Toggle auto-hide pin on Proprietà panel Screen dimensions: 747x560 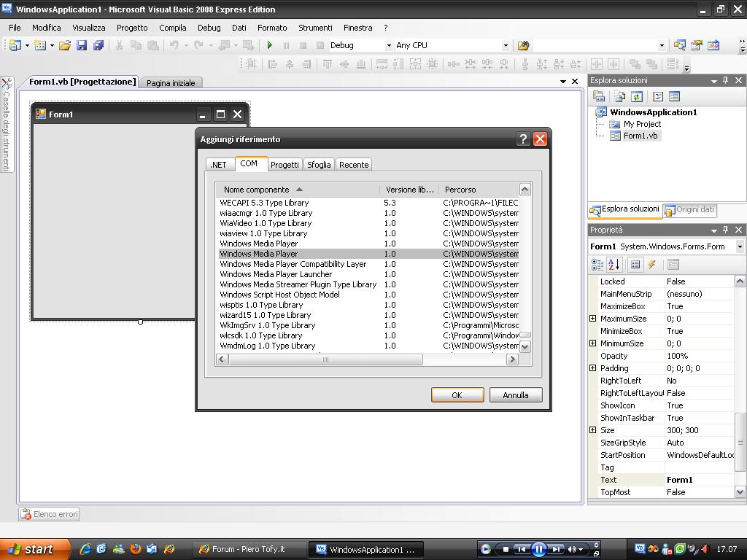click(x=726, y=230)
